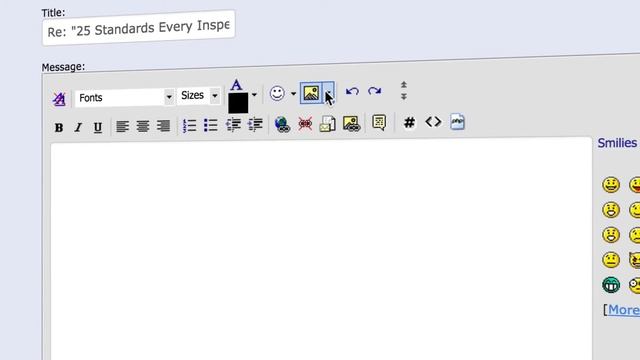Click the text color letter A icon
The image size is (640, 360).
click(x=236, y=85)
